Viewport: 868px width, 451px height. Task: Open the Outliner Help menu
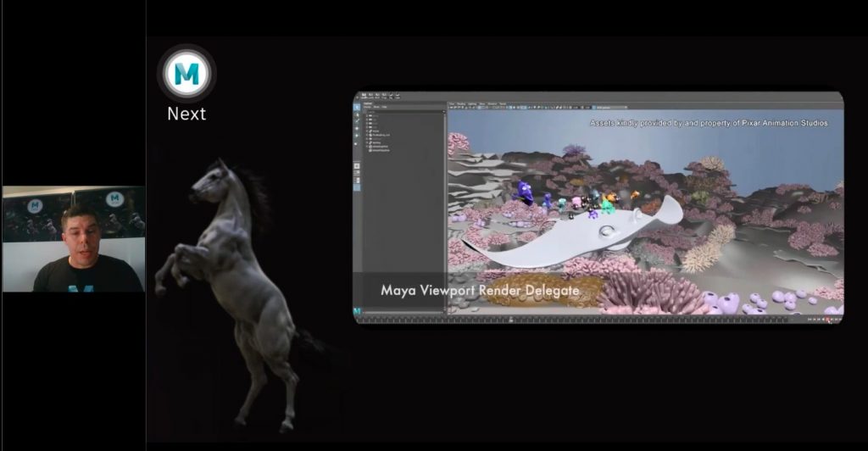tap(384, 107)
